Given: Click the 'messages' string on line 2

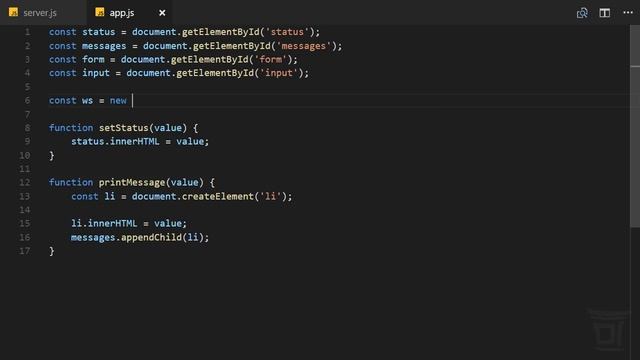Looking at the screenshot, I should (x=304, y=46).
